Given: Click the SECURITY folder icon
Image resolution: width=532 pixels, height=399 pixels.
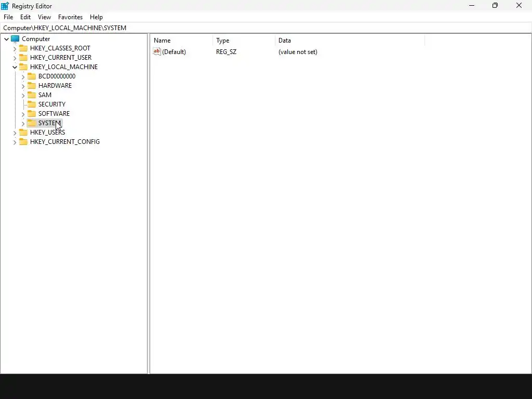Looking at the screenshot, I should tap(32, 104).
